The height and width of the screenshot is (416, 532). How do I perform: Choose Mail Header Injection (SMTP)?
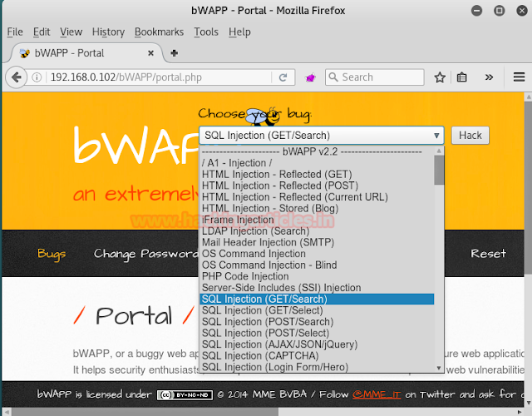(x=316, y=242)
